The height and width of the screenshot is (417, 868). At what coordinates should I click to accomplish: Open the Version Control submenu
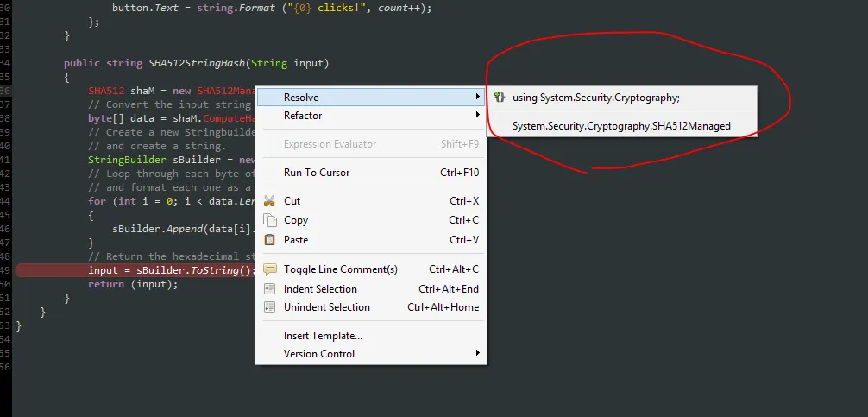point(371,354)
